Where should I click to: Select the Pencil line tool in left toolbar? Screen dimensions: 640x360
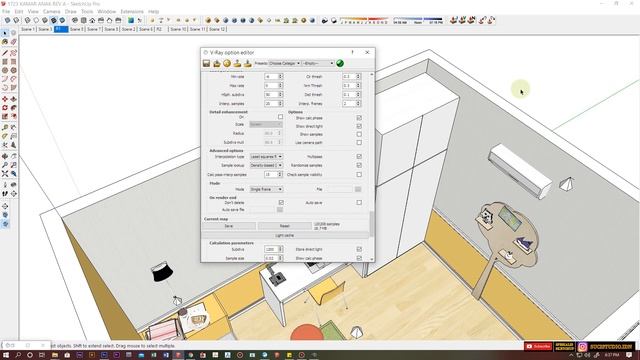coord(5,53)
